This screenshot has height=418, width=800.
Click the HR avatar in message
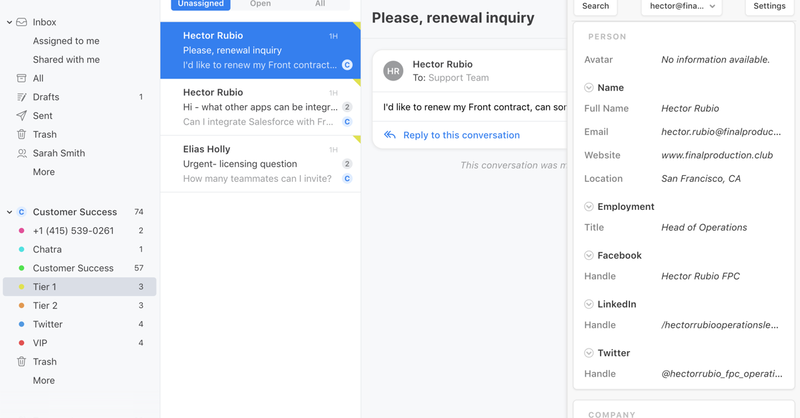coord(393,71)
